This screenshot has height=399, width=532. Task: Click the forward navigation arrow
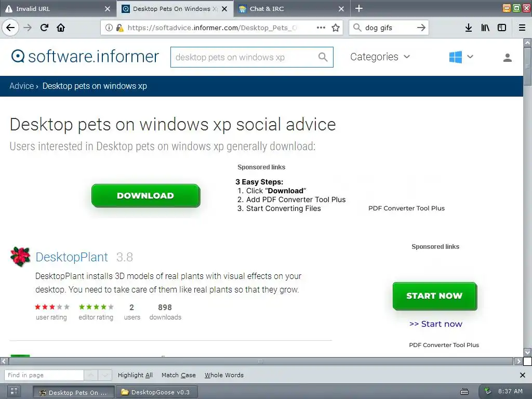[28, 28]
